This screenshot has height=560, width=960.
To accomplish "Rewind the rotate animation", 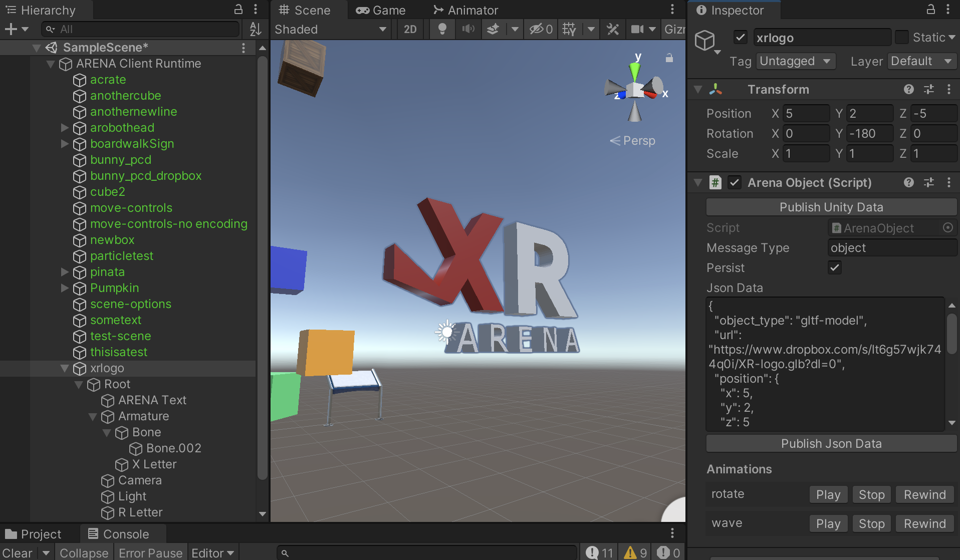I will click(x=924, y=494).
